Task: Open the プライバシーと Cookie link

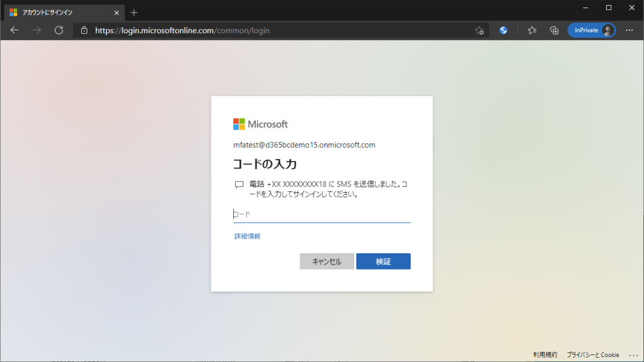Action: coord(592,354)
